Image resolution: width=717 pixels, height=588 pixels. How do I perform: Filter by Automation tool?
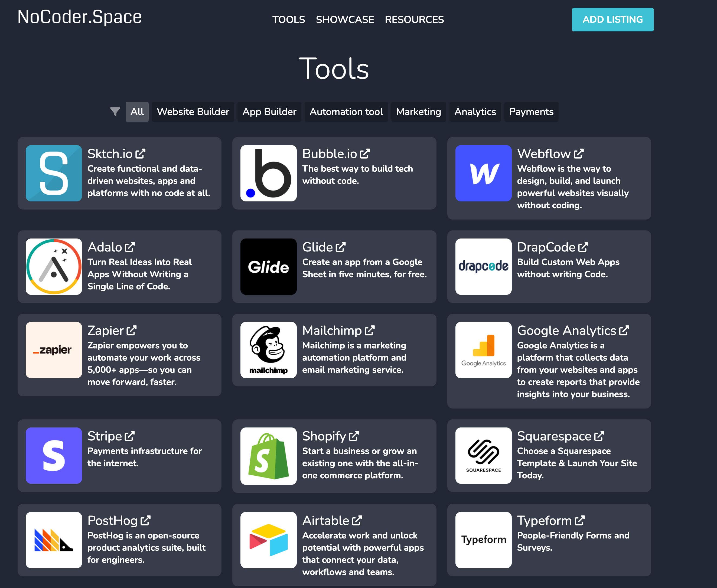pyautogui.click(x=346, y=112)
